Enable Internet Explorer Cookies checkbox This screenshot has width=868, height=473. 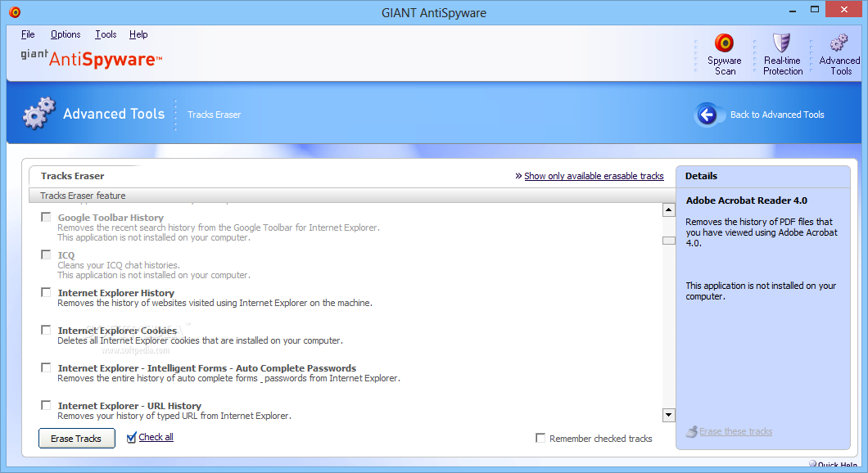[46, 330]
